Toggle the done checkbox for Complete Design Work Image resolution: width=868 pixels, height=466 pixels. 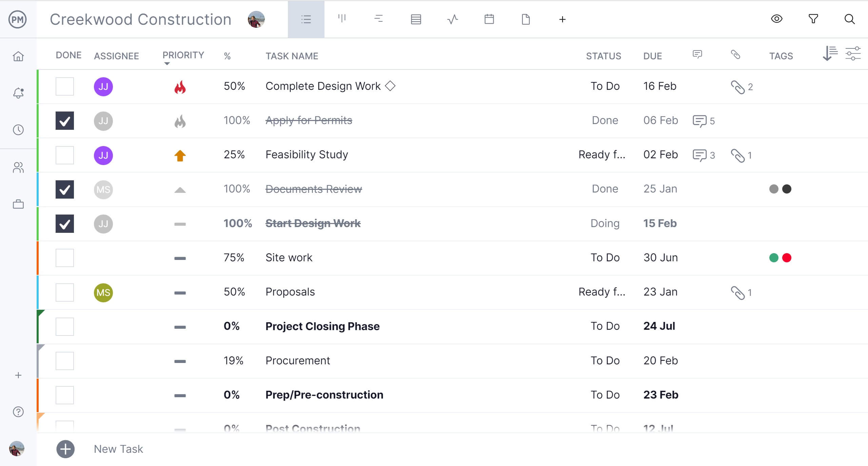(x=64, y=86)
